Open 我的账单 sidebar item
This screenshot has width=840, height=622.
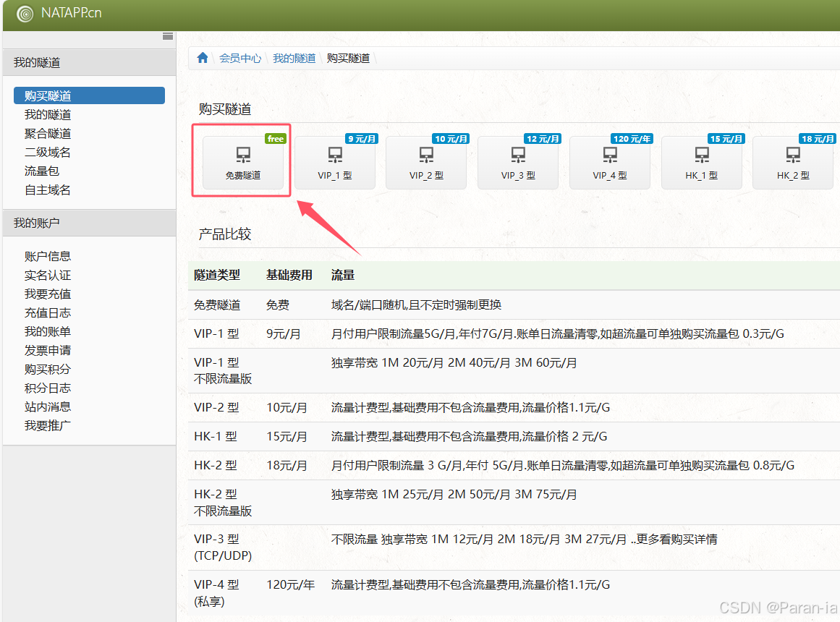pyautogui.click(x=48, y=332)
